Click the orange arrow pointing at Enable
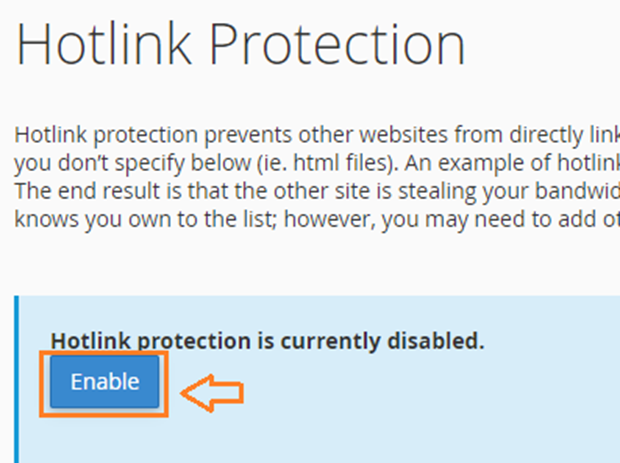620x463 pixels. pos(212,393)
